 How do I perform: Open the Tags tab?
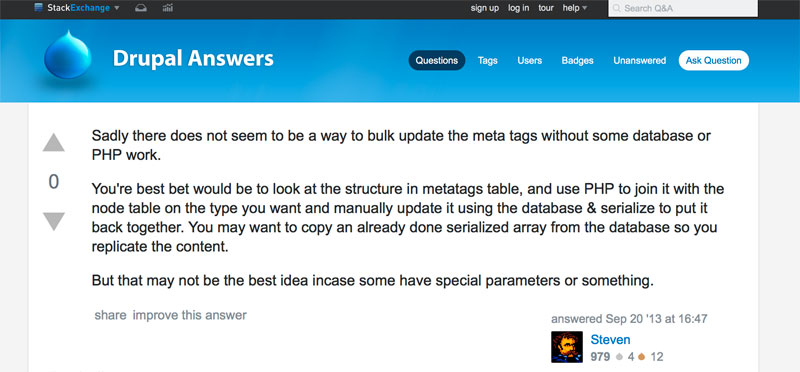pos(488,60)
